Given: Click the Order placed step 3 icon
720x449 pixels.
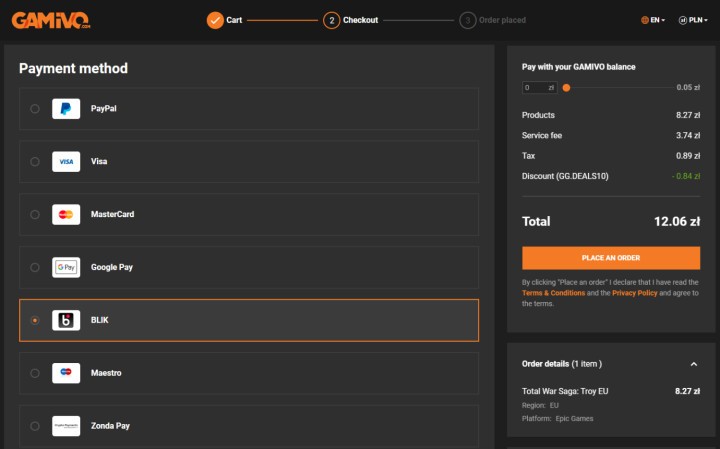Looking at the screenshot, I should click(467, 20).
